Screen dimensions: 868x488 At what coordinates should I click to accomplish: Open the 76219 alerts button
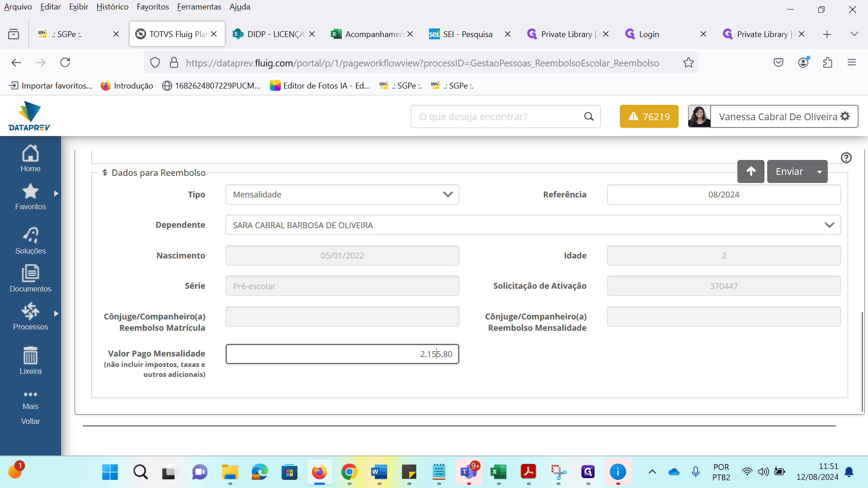(x=649, y=117)
